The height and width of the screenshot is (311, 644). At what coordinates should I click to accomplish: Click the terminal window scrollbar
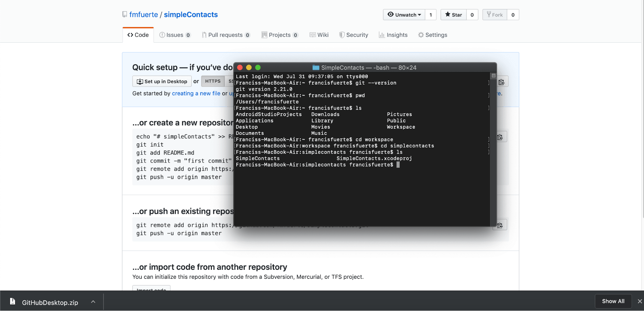(493, 145)
